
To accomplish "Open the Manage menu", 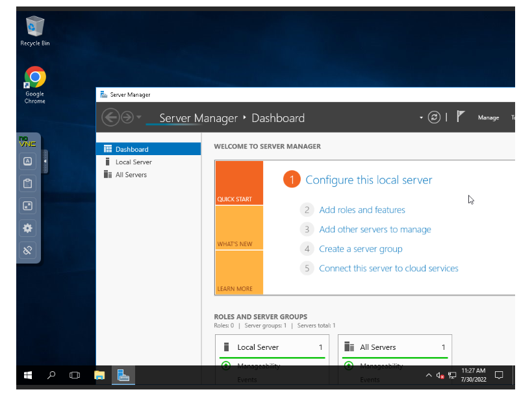I will point(488,117).
